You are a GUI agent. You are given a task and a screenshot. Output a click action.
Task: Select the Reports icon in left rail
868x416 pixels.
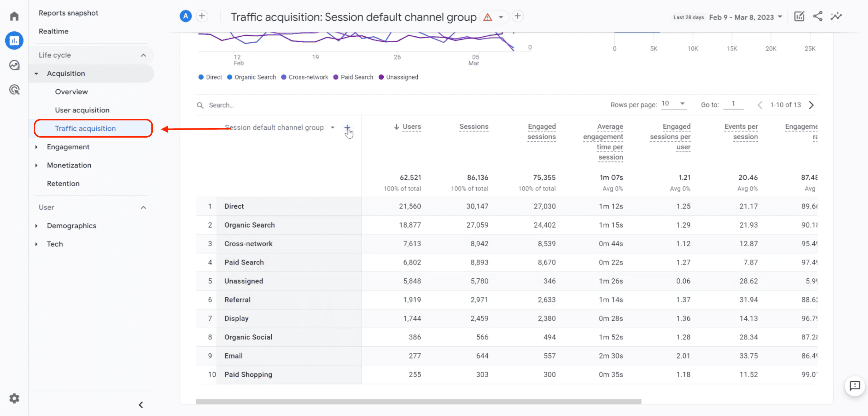14,41
